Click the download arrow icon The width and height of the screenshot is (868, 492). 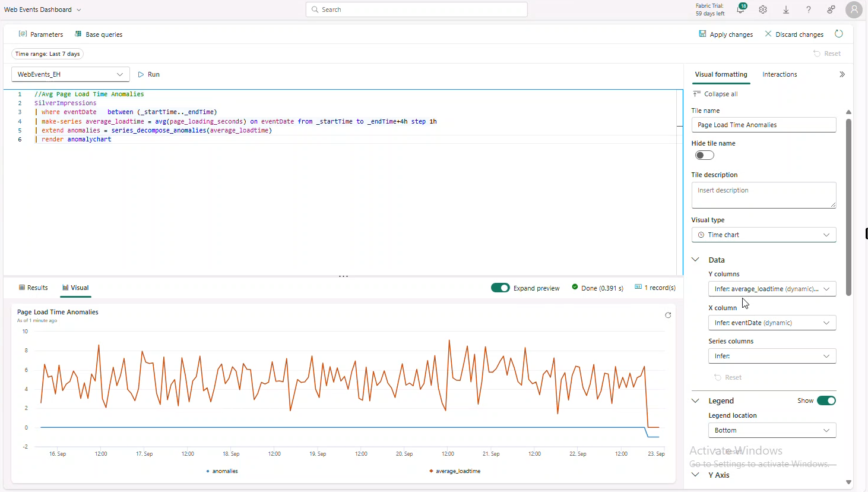click(785, 10)
